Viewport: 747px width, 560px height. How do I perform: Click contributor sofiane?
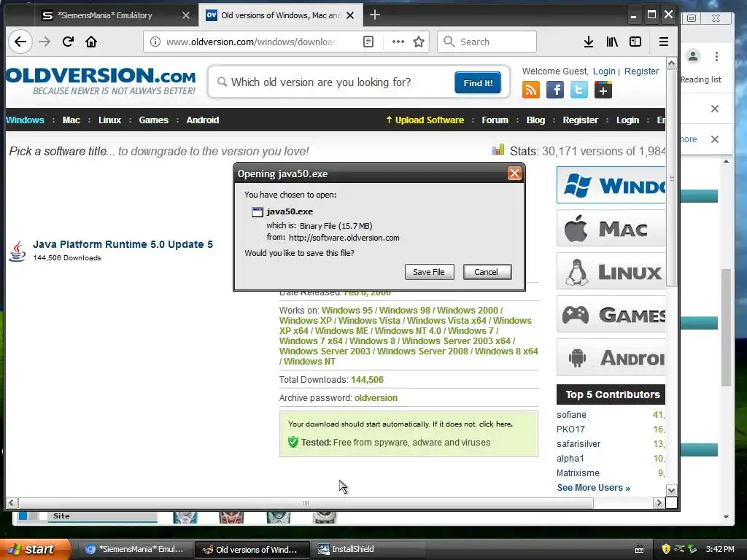click(571, 415)
